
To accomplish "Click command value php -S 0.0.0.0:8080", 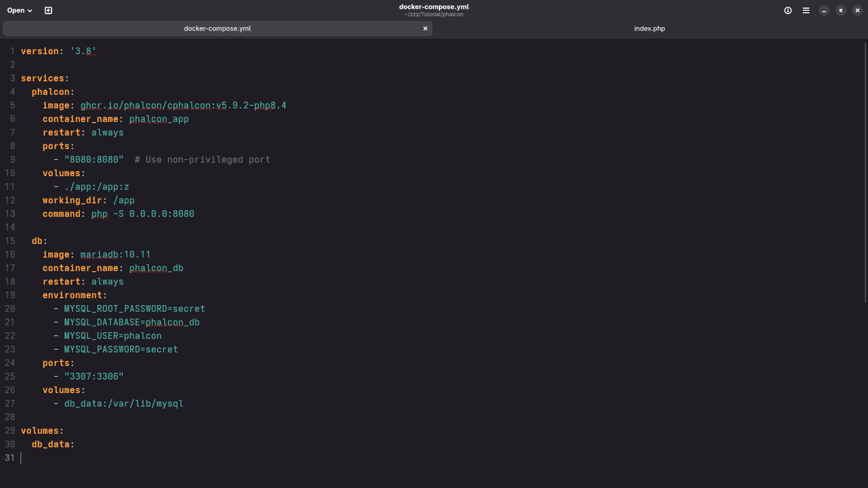I will click(143, 213).
